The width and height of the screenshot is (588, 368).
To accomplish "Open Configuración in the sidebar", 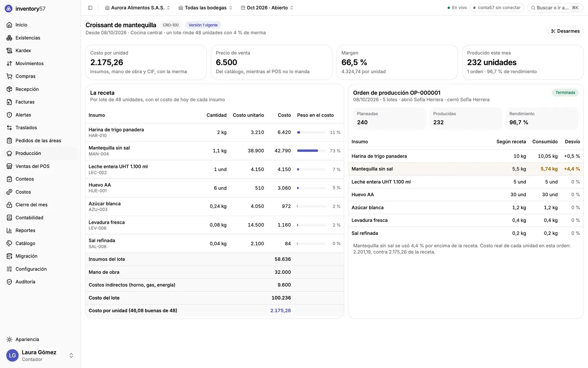I will coord(40,269).
